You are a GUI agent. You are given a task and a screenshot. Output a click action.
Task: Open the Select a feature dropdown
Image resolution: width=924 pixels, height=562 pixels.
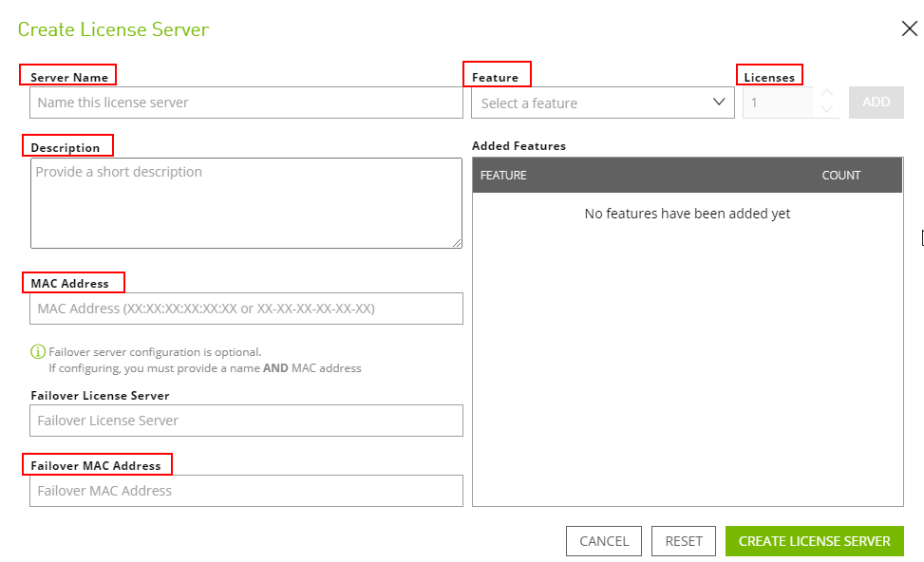[x=603, y=103]
